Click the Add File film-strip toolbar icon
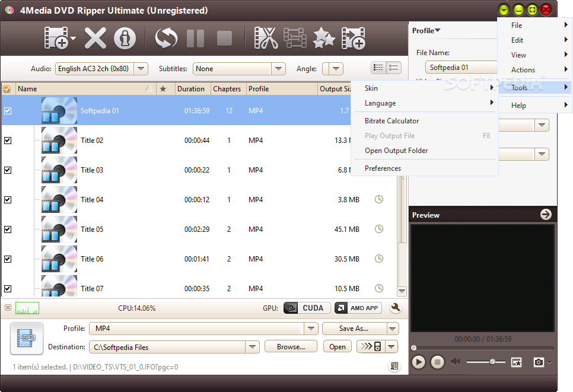This screenshot has height=392, width=573. 56,37
